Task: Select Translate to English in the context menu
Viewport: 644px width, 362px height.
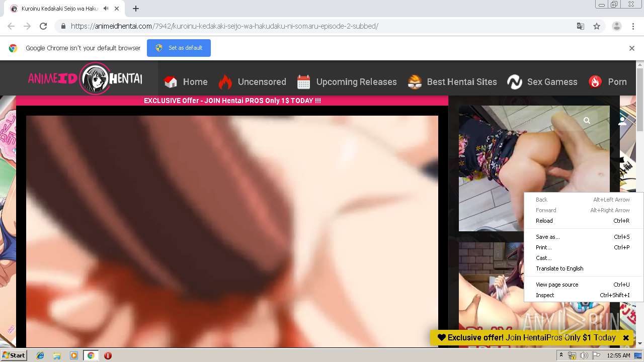Action: (x=584, y=268)
